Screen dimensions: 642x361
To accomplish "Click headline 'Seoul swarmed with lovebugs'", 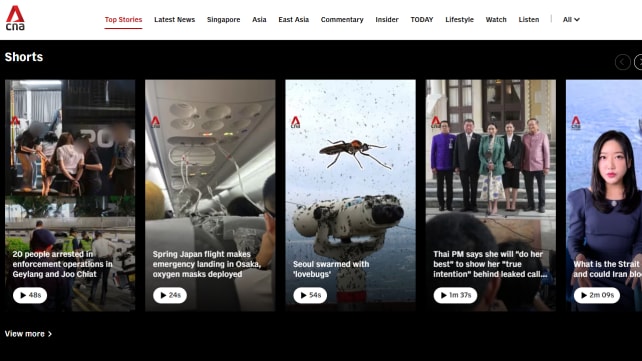I will [x=331, y=269].
